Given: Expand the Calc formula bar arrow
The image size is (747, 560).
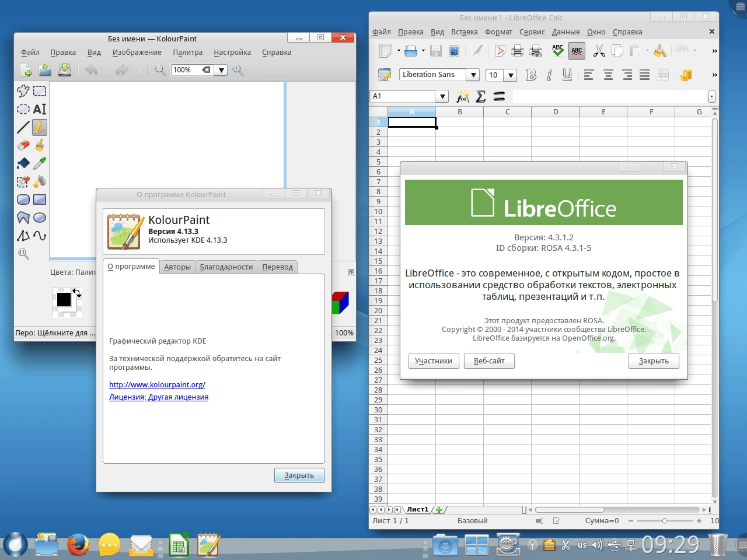Looking at the screenshot, I should pos(711,96).
